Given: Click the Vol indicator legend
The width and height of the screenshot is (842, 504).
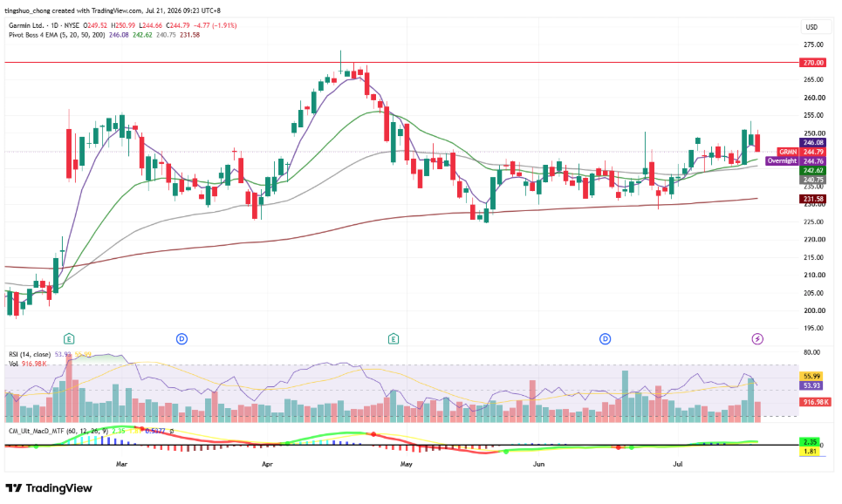Looking at the screenshot, I should 13,364.
